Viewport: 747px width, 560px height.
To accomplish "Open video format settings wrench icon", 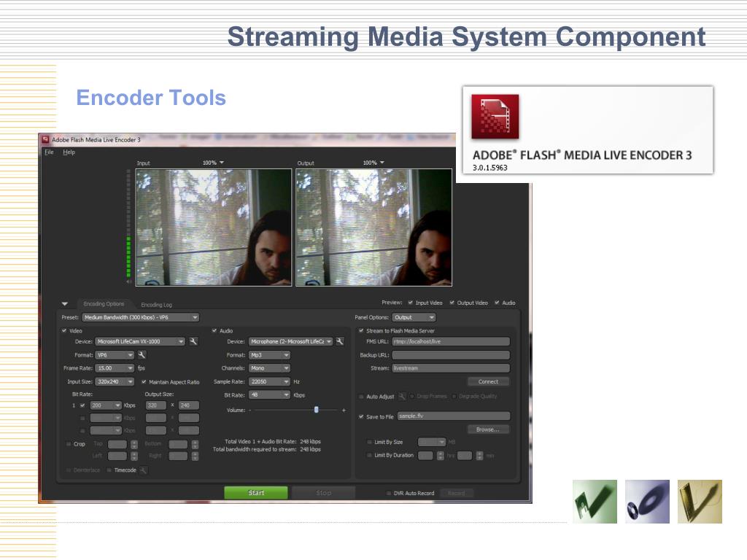I will tap(142, 355).
